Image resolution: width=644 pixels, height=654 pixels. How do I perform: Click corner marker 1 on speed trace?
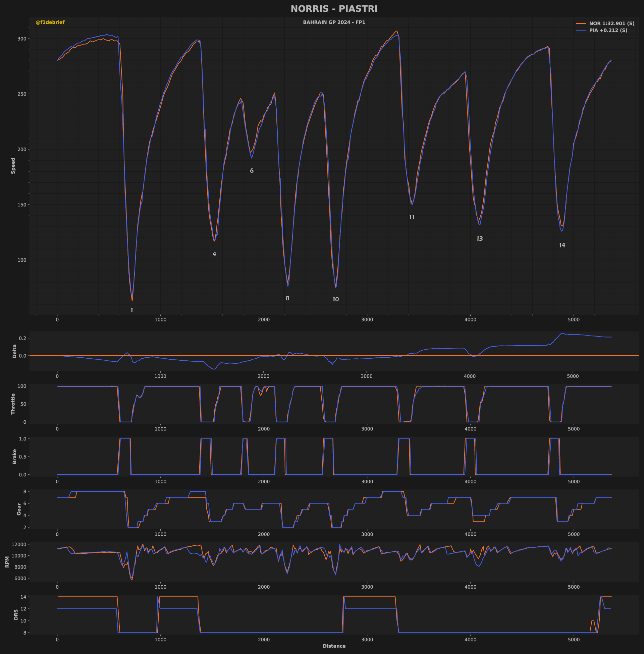(132, 310)
